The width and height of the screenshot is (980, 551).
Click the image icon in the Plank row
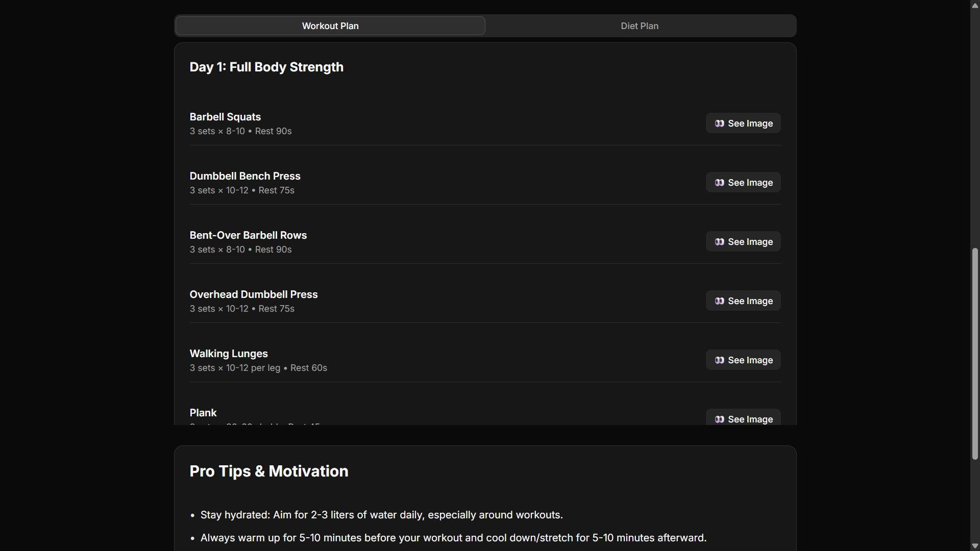[x=719, y=419]
